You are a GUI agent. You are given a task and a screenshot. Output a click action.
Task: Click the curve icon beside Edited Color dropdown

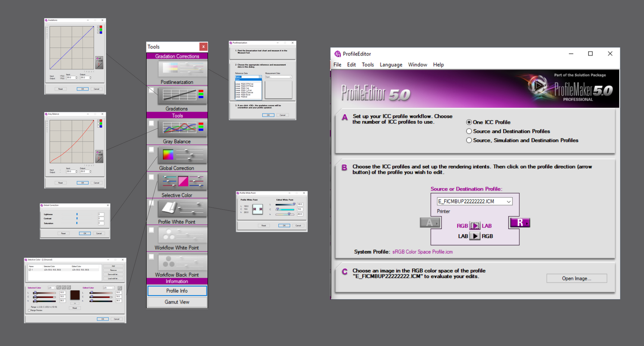coord(120,288)
